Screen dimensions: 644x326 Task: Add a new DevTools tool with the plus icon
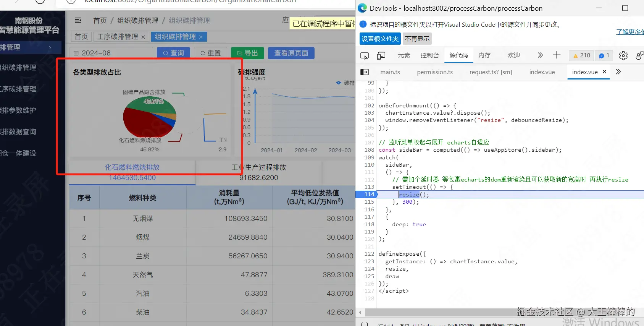557,55
